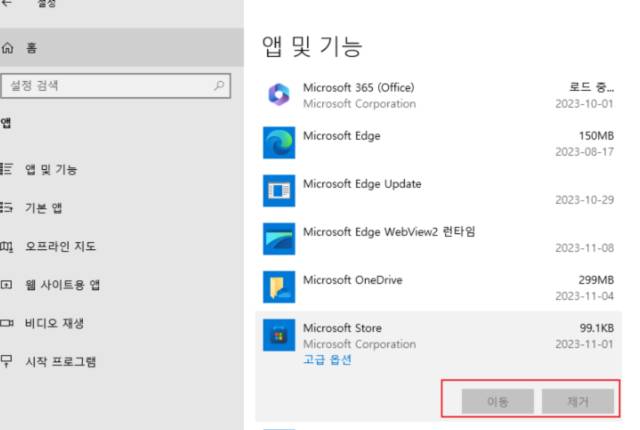Click the 홈 house icon
Screen dimensions: 640x430
point(9,48)
